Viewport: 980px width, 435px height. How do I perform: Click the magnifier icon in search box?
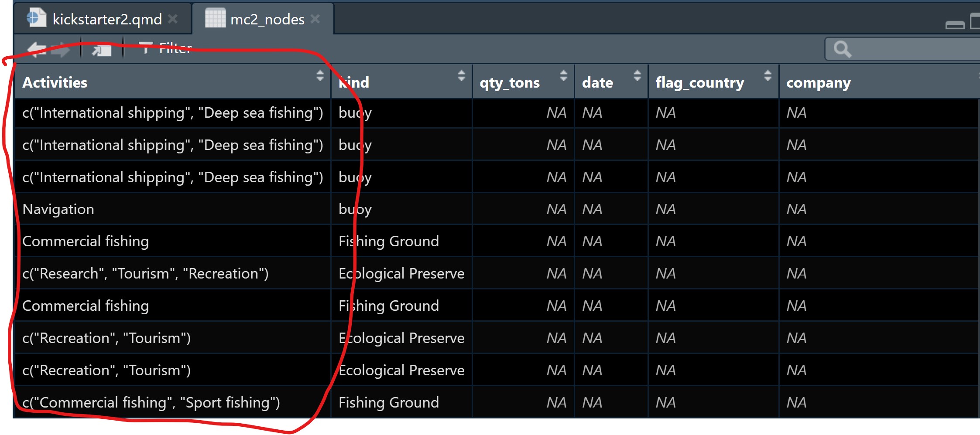coord(842,49)
